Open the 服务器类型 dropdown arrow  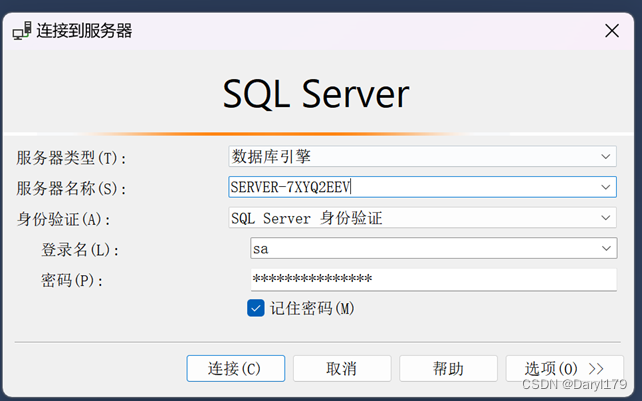pyautogui.click(x=606, y=156)
